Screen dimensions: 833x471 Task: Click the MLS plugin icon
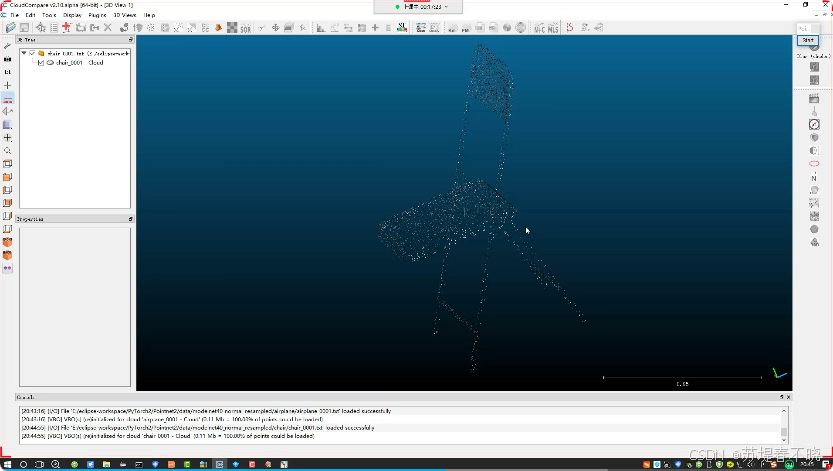coord(553,28)
